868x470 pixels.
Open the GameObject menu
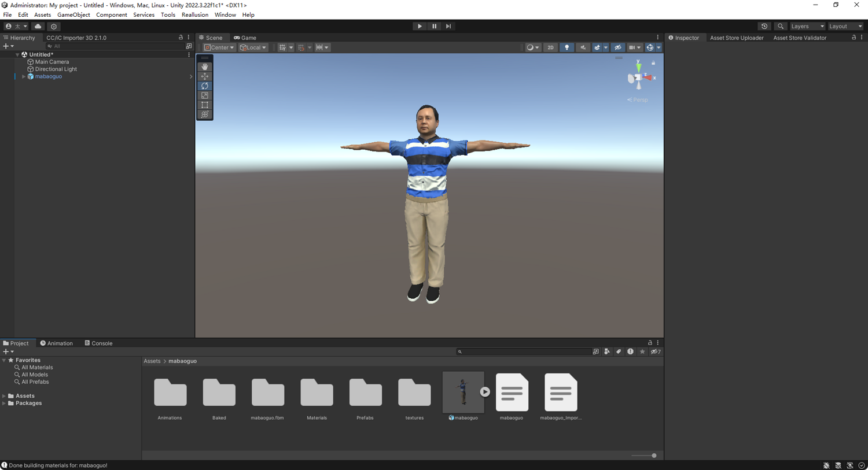tap(73, 14)
